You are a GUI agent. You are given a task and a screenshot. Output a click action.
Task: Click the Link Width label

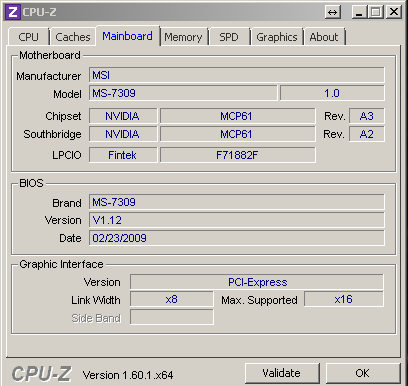point(96,300)
